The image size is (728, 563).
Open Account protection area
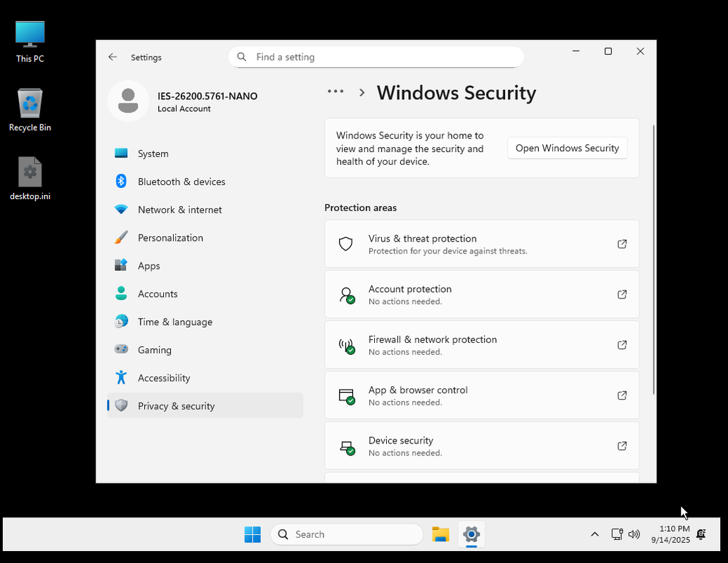pyautogui.click(x=481, y=294)
